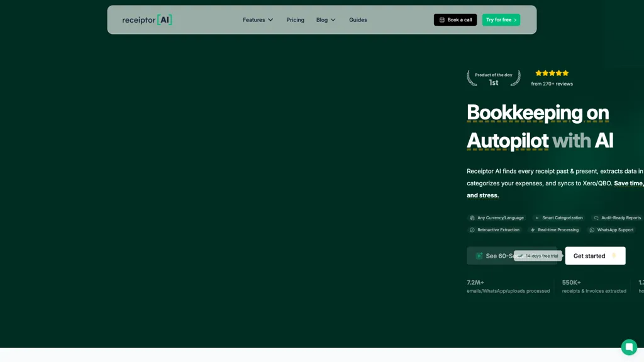Screen dimensions: 644x362
Task: Open the Pricing page
Action: click(x=295, y=19)
